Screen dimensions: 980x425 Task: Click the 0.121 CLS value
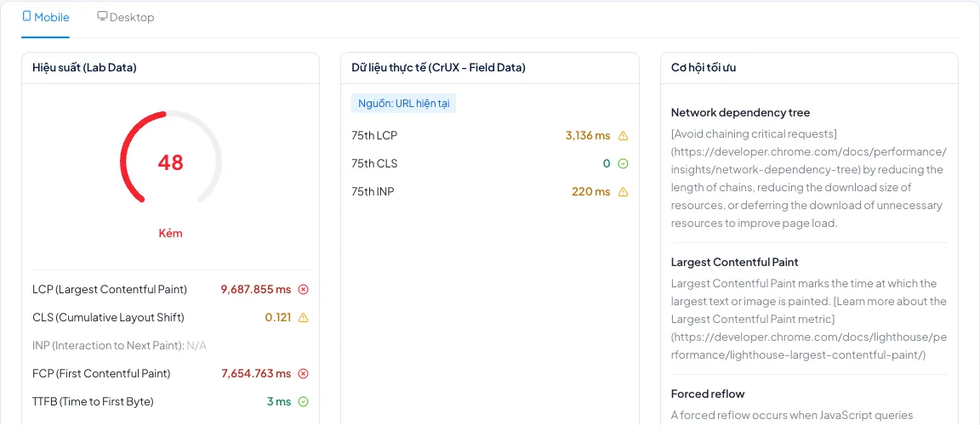tap(278, 318)
